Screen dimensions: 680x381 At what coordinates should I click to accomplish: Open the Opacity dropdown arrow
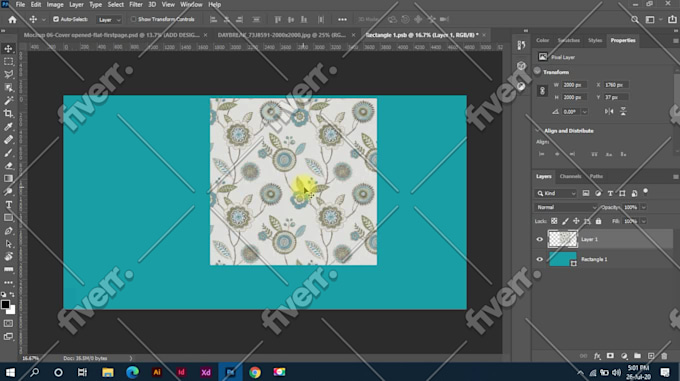tap(644, 207)
